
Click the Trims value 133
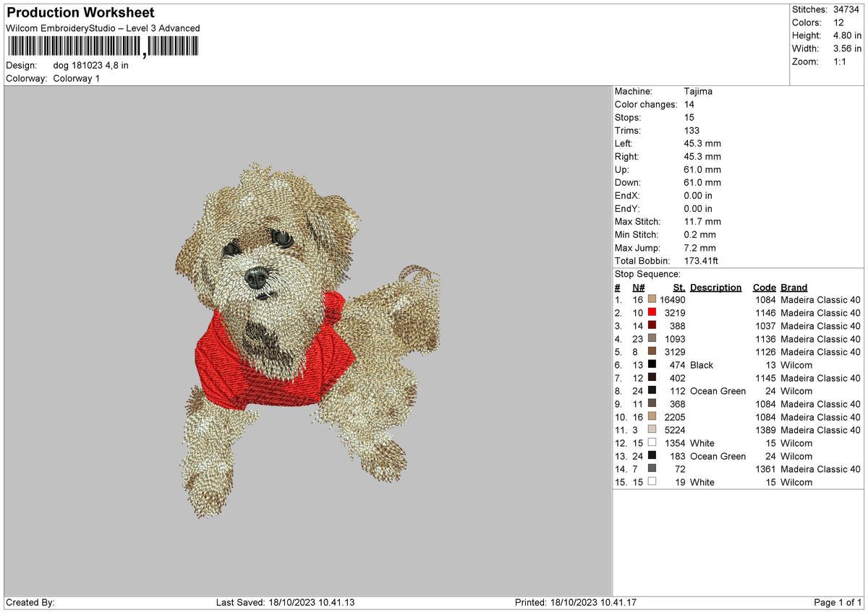click(x=692, y=131)
